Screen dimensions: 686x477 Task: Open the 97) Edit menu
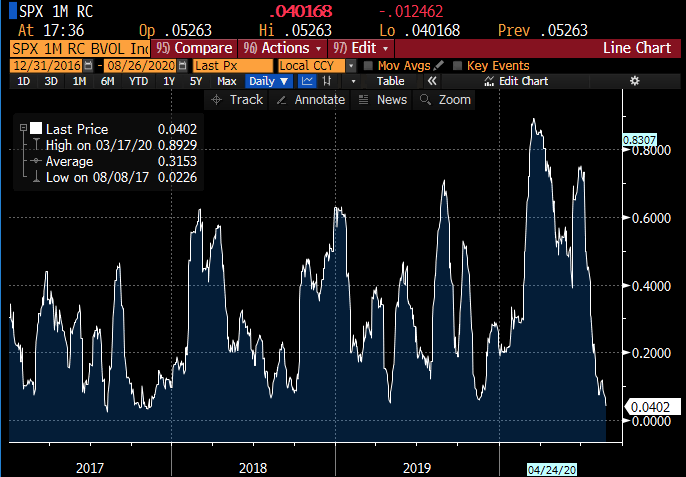pyautogui.click(x=360, y=48)
